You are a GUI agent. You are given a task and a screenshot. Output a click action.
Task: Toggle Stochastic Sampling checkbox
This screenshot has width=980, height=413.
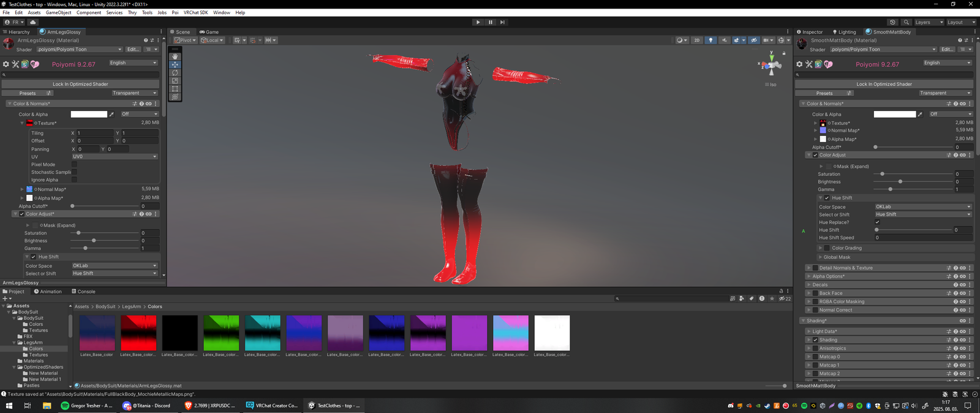tap(74, 172)
